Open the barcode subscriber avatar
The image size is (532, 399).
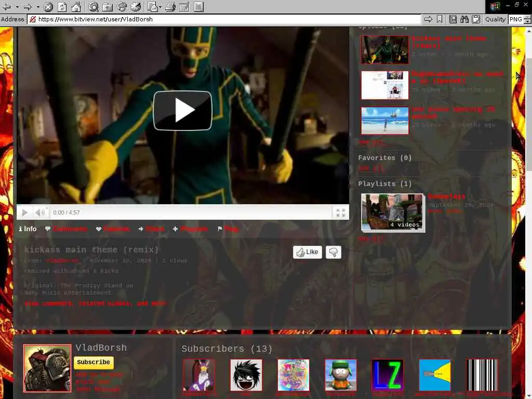click(482, 375)
